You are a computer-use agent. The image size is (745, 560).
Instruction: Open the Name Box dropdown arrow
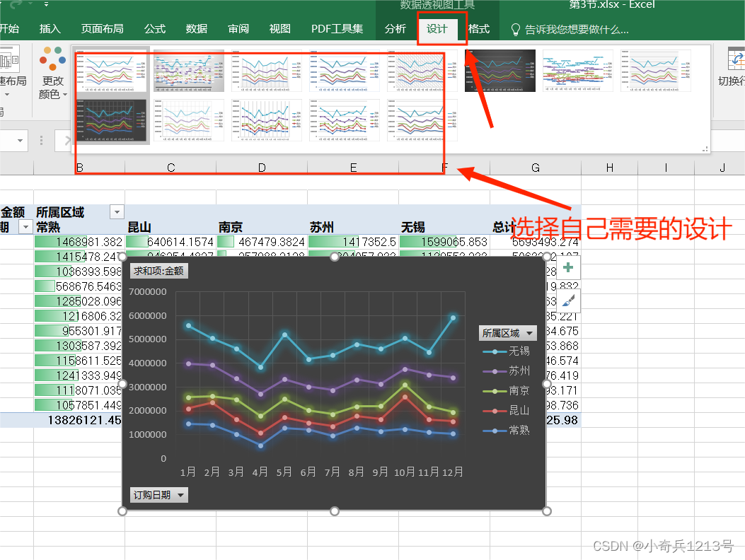coord(20,141)
